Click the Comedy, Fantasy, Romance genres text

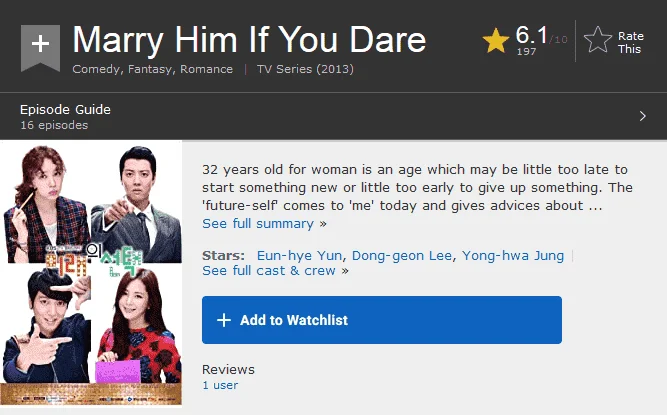pyautogui.click(x=153, y=69)
